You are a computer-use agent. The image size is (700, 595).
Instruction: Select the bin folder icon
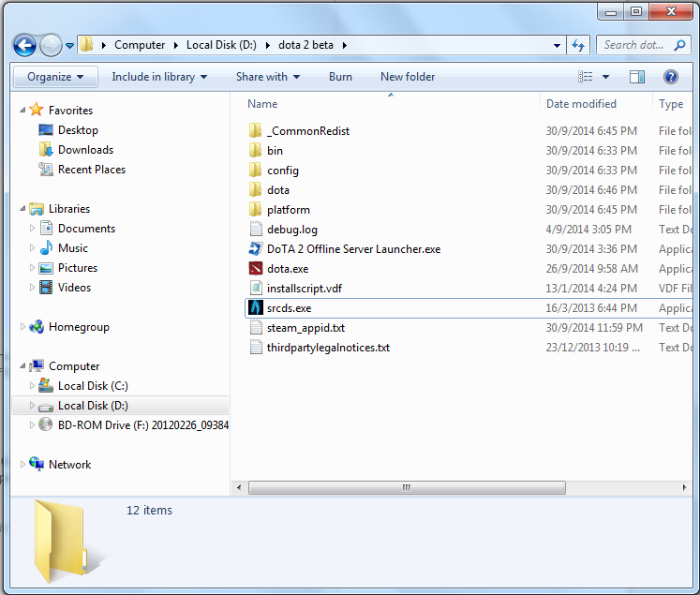coord(256,151)
